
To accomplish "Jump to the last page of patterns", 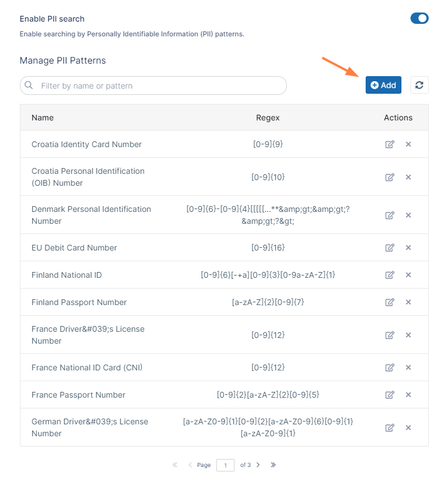I will [x=273, y=465].
